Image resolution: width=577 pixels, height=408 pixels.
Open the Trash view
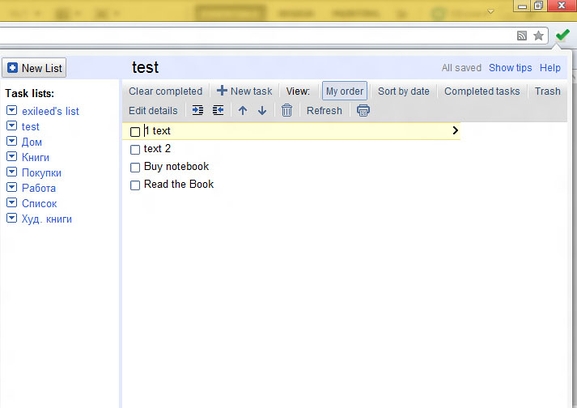tap(548, 91)
